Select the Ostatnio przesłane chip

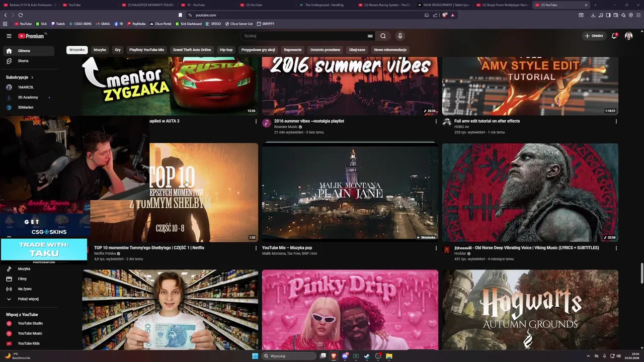point(325,50)
